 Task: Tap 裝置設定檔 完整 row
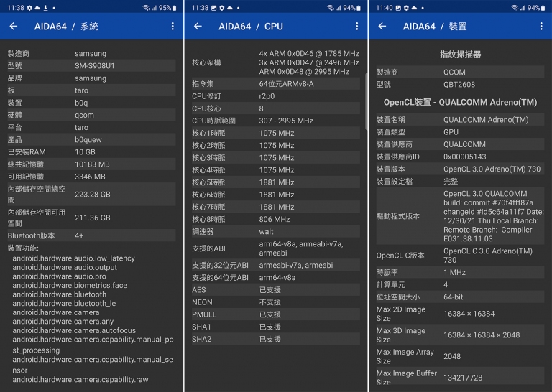460,181
